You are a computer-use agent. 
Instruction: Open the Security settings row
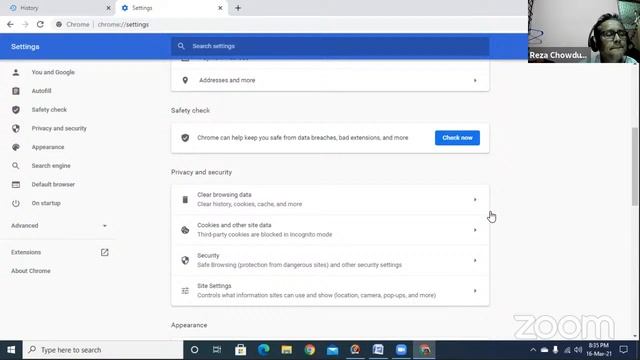click(x=330, y=260)
